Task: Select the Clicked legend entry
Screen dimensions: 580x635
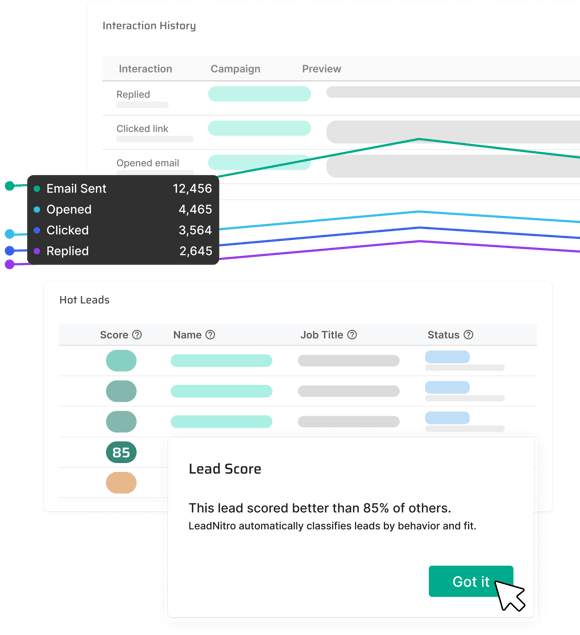Action: (123, 230)
